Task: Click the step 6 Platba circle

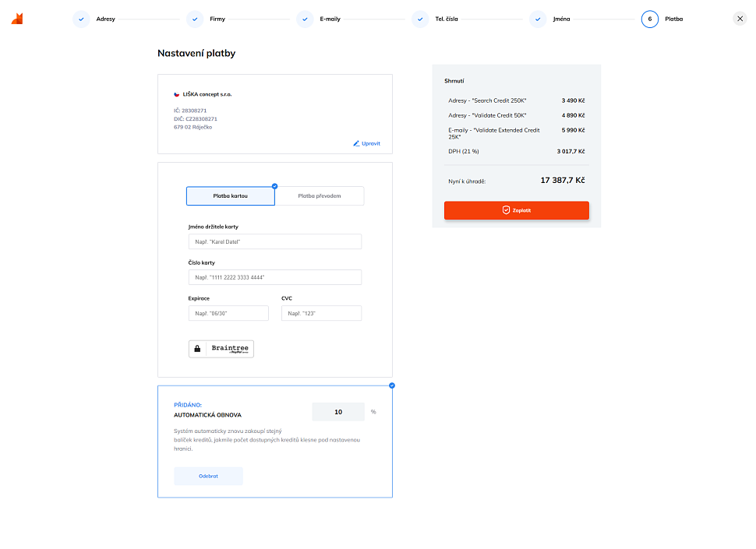Action: tap(650, 19)
